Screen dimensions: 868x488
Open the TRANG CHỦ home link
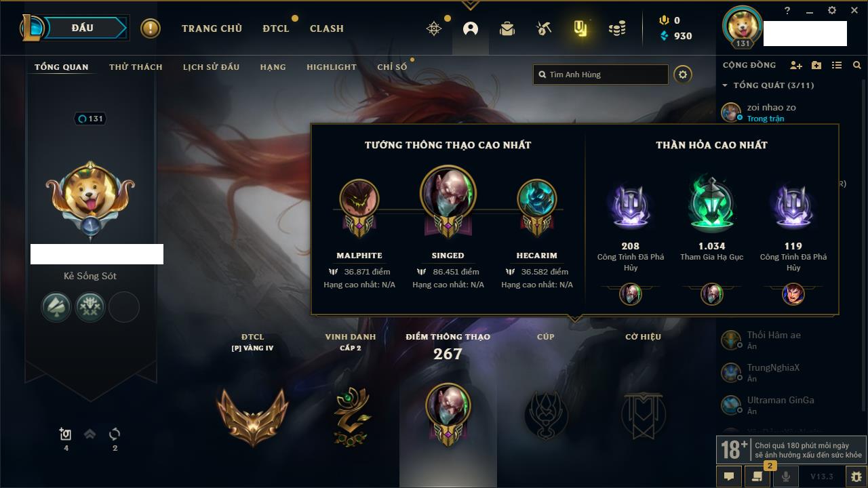pos(212,28)
